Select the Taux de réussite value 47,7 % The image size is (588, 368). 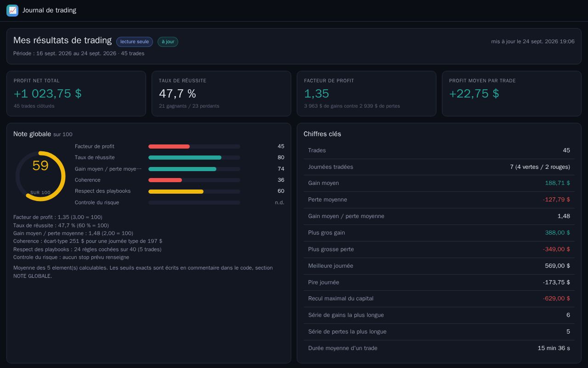177,93
